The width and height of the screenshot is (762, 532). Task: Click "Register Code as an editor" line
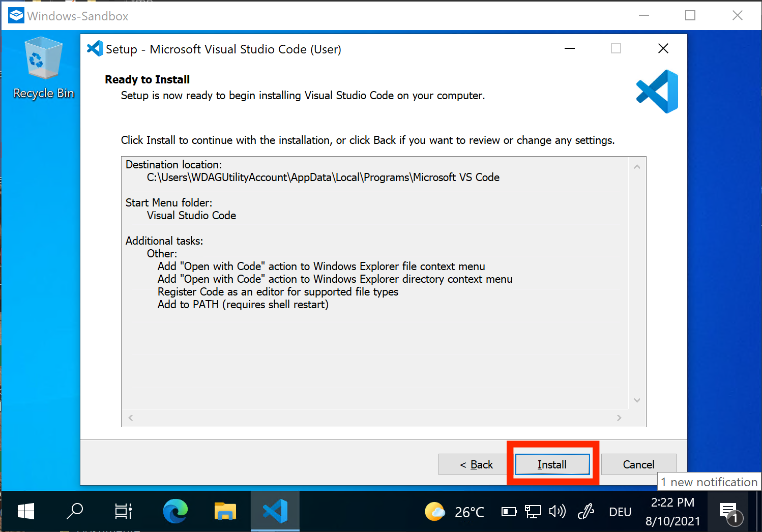(278, 292)
